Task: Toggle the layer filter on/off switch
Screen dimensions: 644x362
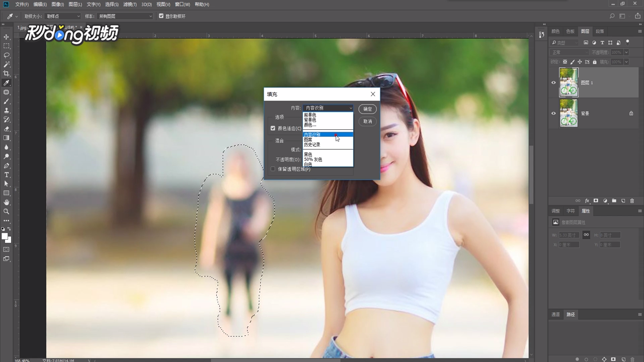Action: pyautogui.click(x=626, y=43)
